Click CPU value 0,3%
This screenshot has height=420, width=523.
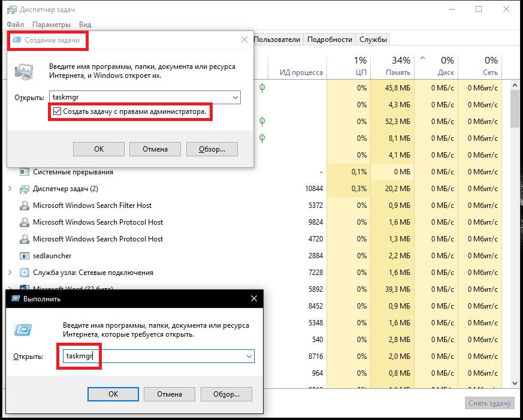tap(359, 189)
